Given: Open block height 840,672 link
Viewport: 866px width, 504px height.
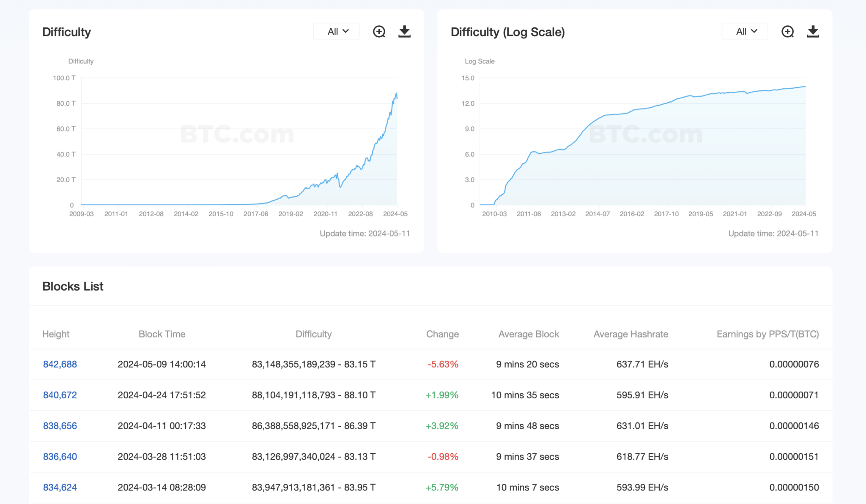Looking at the screenshot, I should tap(60, 395).
